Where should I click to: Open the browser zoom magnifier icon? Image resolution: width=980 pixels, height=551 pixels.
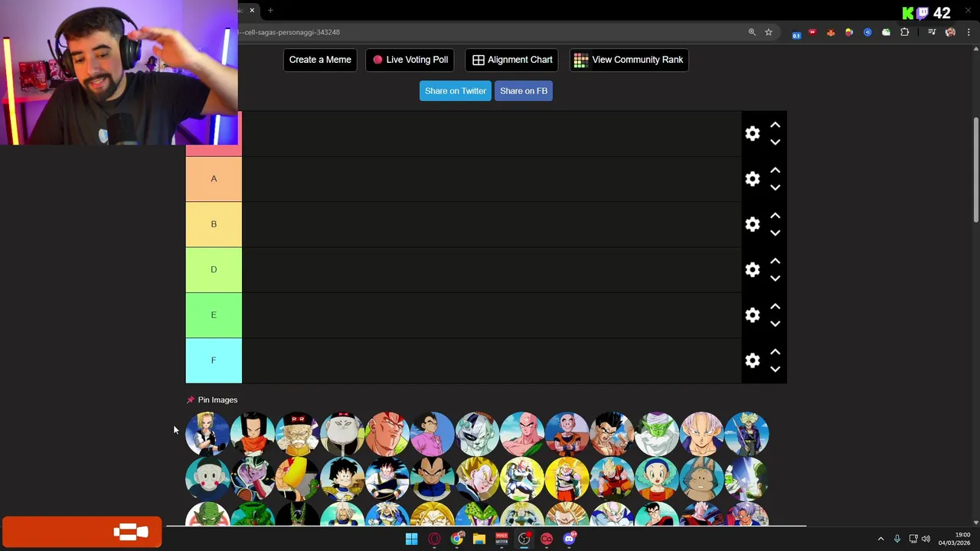pos(752,32)
